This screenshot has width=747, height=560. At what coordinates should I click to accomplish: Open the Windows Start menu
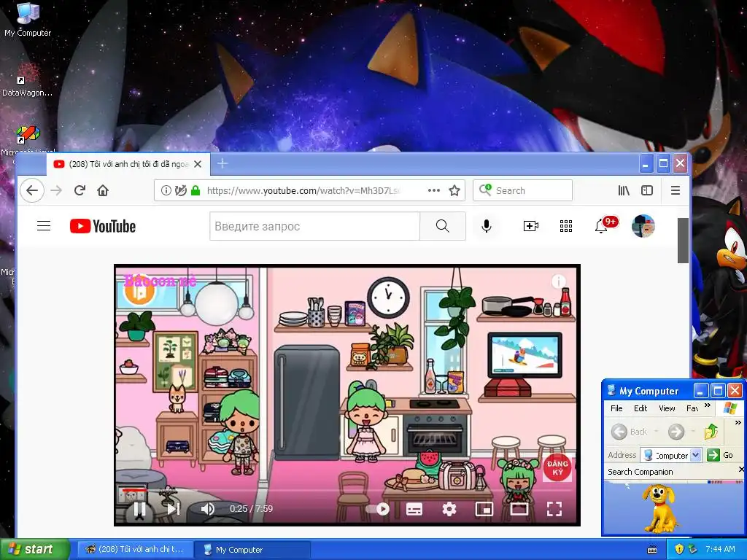click(35, 550)
